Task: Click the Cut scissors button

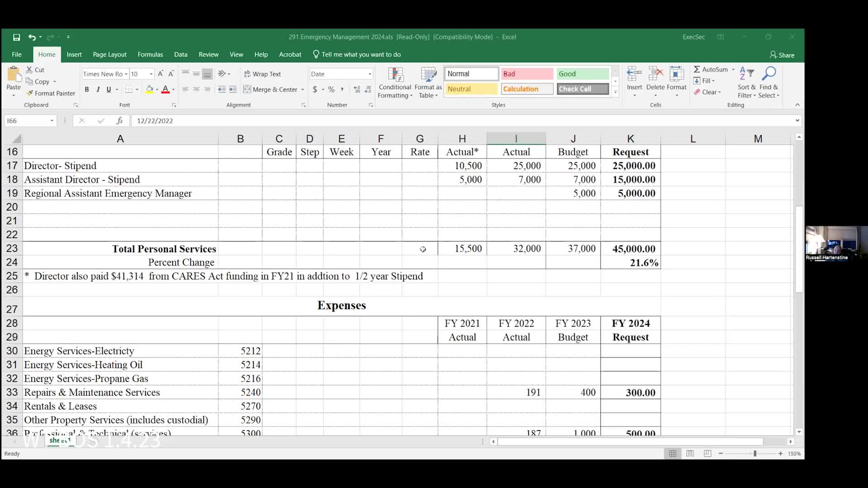Action: coord(35,70)
